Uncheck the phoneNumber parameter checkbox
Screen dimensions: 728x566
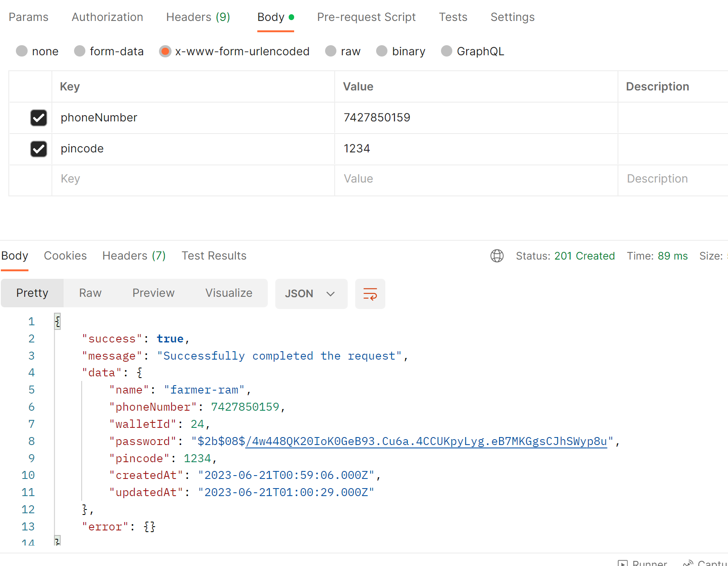pos(38,118)
